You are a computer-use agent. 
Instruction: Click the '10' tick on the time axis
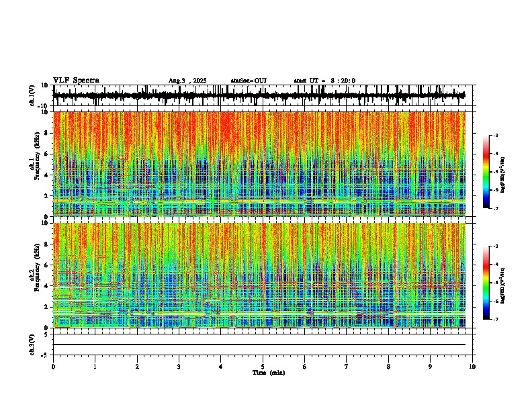tap(472, 367)
